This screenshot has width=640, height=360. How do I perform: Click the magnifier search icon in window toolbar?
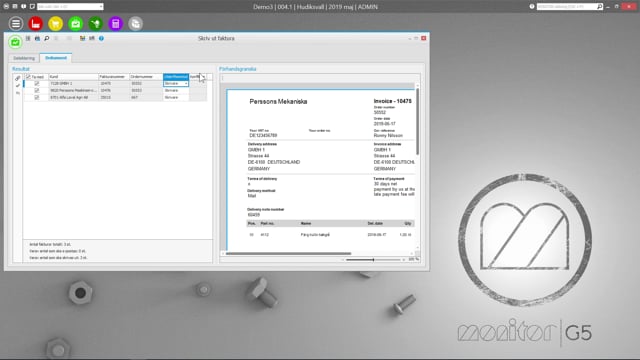click(x=47, y=38)
